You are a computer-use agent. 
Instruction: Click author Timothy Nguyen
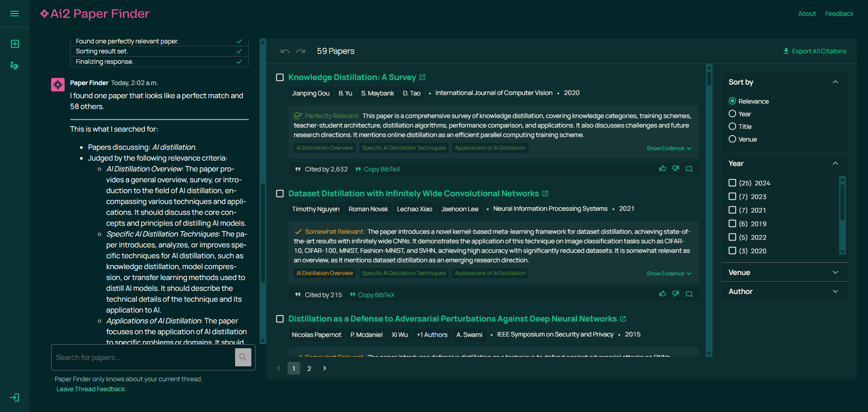(x=316, y=209)
